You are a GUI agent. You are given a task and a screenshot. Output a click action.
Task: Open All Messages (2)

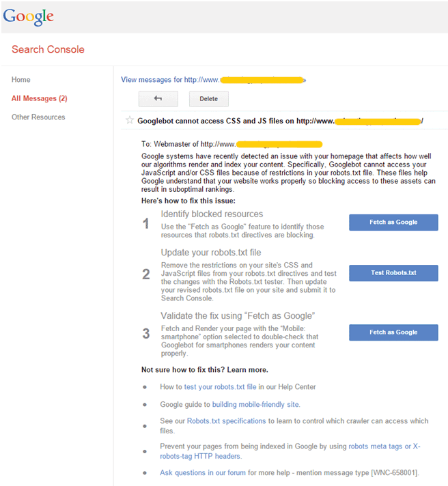(40, 98)
